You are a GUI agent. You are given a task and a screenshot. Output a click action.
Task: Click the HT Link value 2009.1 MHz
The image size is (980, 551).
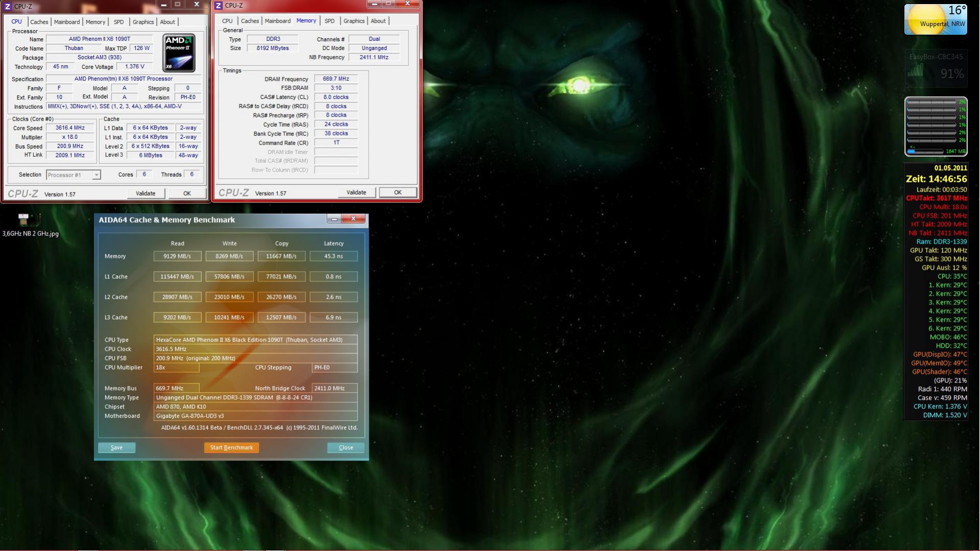tap(70, 155)
